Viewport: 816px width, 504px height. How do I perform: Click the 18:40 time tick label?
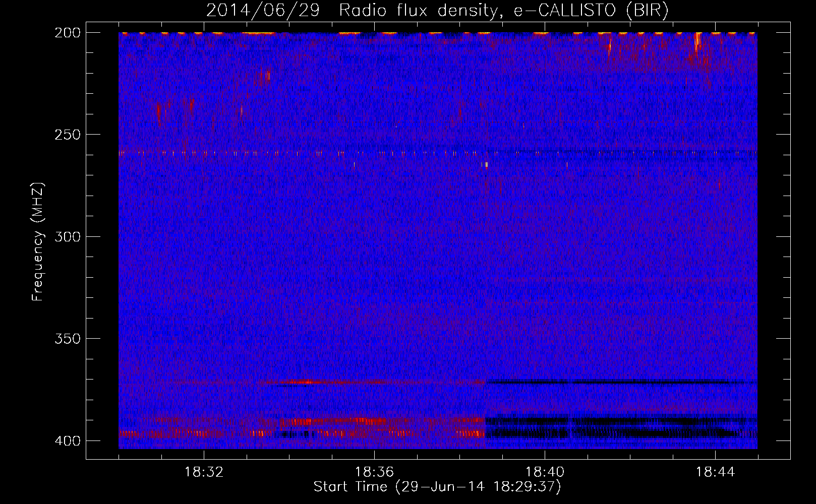545,472
